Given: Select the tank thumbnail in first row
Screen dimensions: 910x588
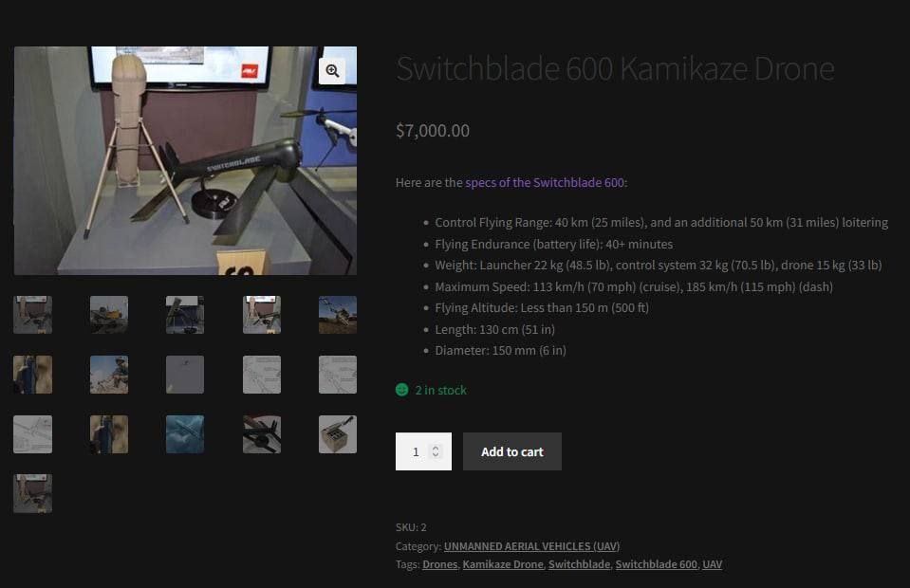Looking at the screenshot, I should pos(109,315).
